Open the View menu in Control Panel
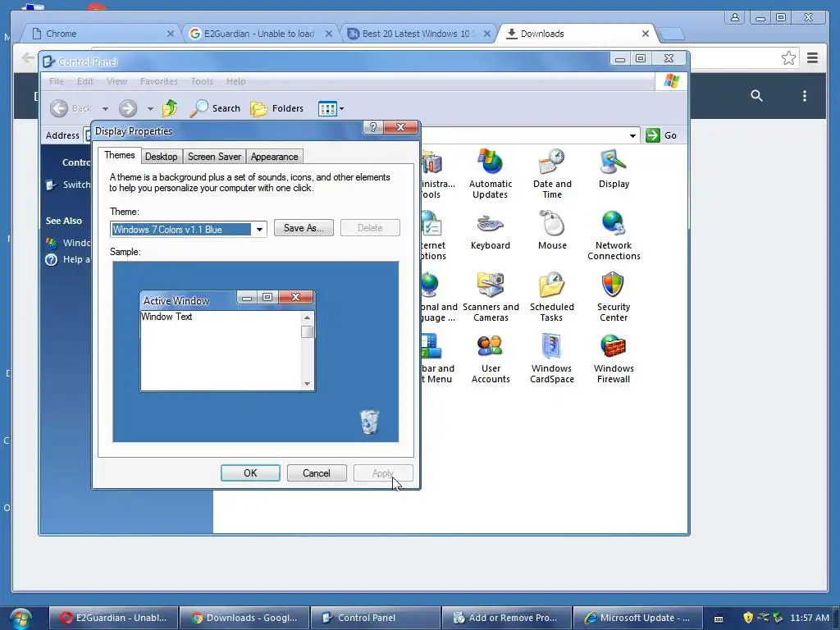The height and width of the screenshot is (630, 840). [116, 81]
